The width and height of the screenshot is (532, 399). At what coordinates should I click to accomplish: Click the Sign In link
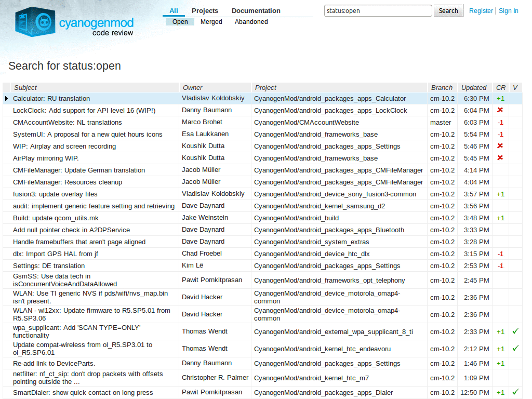pyautogui.click(x=509, y=11)
